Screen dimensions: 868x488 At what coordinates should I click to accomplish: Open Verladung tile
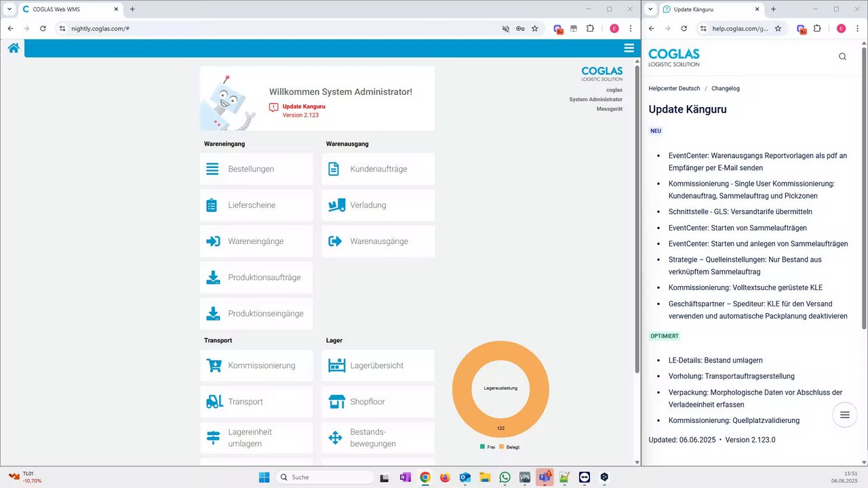coord(378,205)
